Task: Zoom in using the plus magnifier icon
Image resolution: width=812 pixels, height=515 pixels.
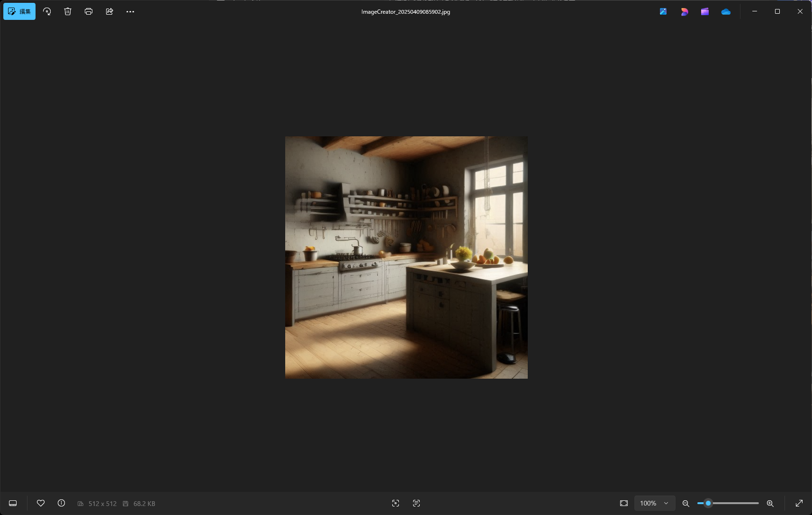Action: [x=770, y=503]
